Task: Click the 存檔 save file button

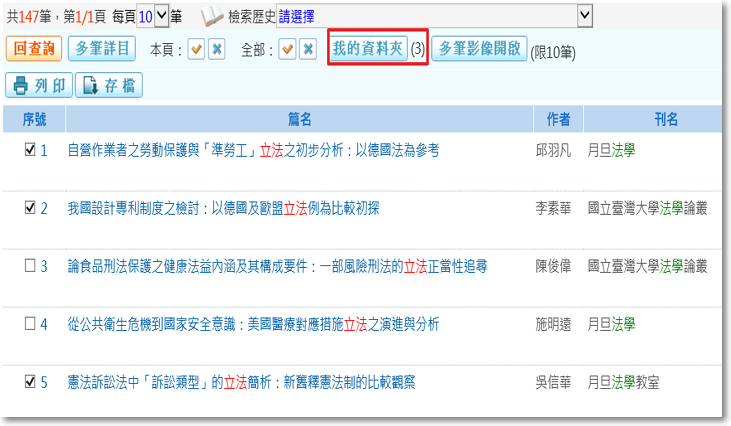Action: 108,85
